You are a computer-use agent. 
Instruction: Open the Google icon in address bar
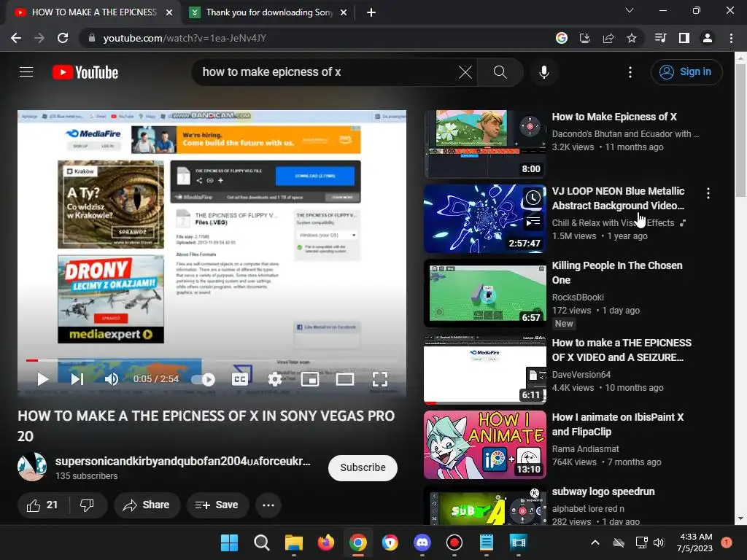[x=562, y=38]
